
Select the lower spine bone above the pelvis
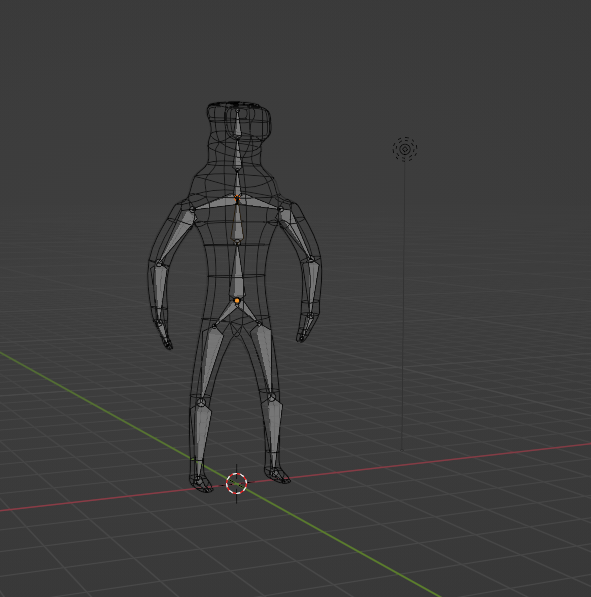point(237,271)
